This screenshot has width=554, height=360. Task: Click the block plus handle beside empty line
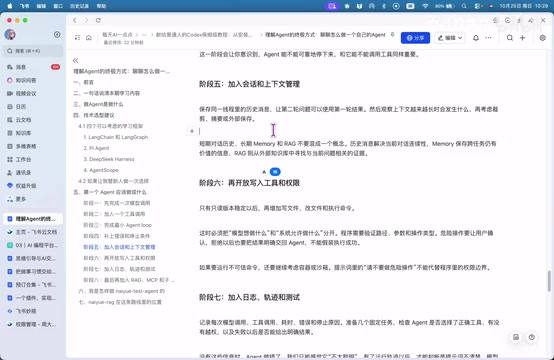point(191,131)
